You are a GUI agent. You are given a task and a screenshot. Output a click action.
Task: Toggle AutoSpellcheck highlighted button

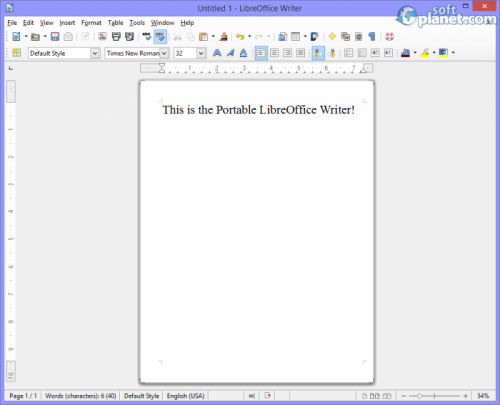coord(160,36)
